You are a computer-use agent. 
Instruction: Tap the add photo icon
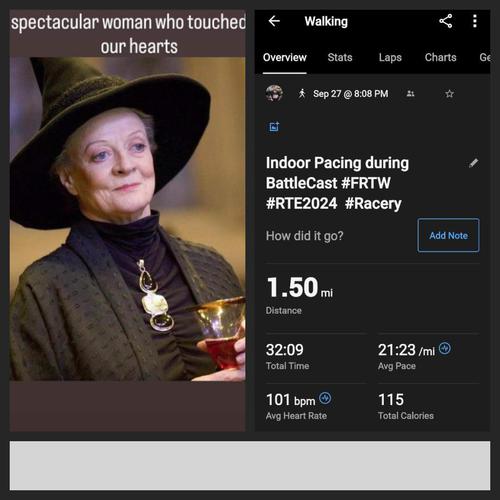[274, 126]
